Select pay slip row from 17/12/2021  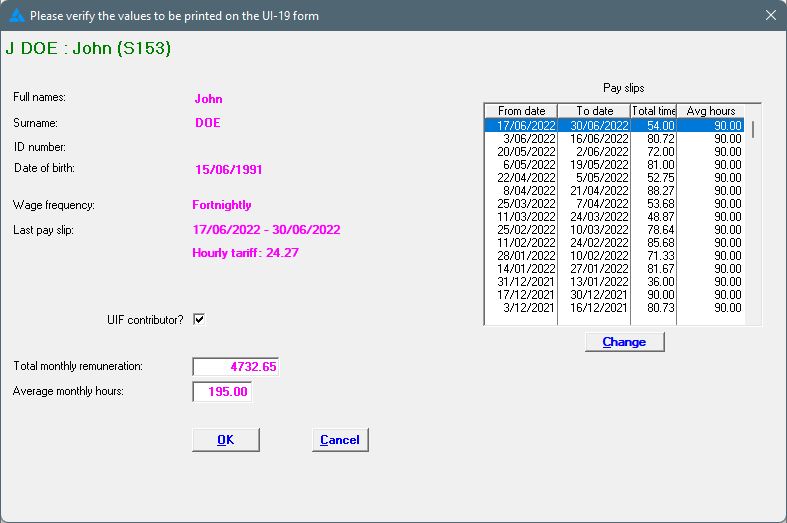[x=614, y=295]
